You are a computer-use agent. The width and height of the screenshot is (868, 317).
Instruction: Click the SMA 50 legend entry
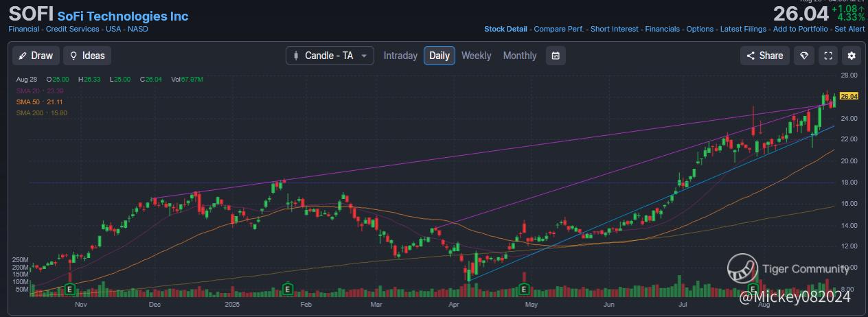40,102
